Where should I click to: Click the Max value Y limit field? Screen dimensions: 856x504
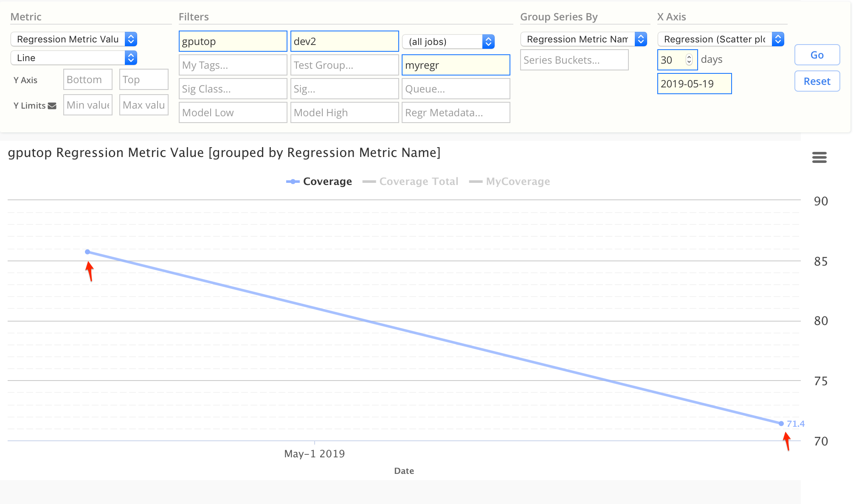[144, 105]
